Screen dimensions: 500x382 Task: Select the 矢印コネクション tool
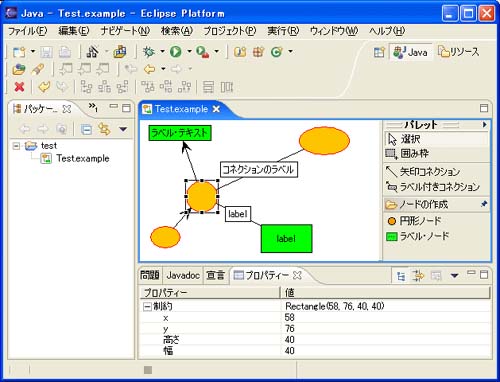pyautogui.click(x=437, y=172)
